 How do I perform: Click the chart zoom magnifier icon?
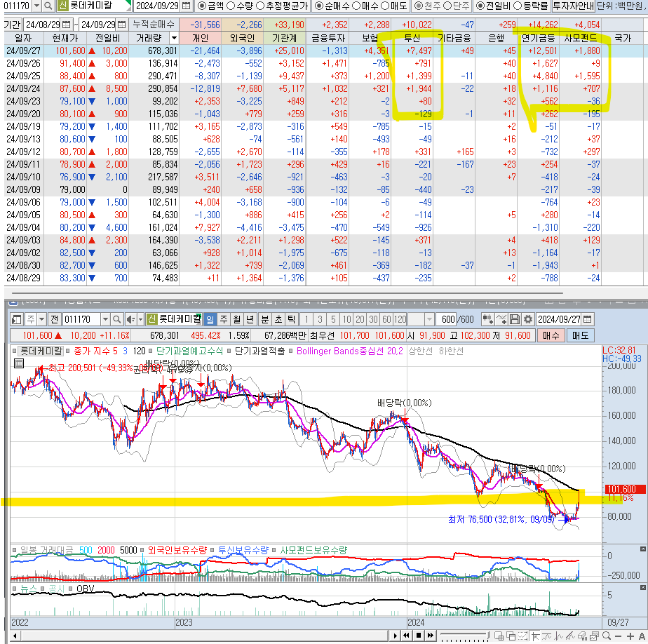(x=606, y=636)
